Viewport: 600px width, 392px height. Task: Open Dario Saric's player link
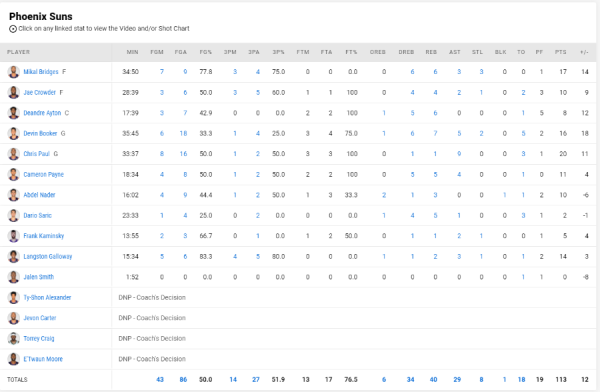[38, 216]
